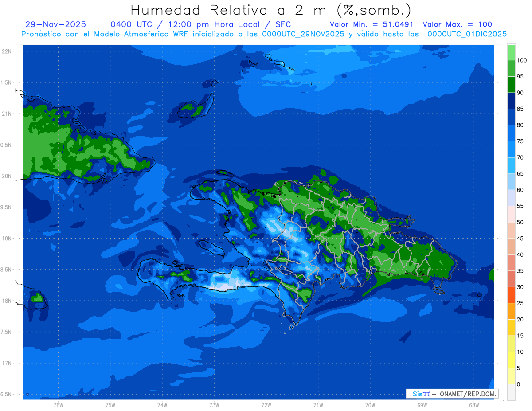Screen dimensions: 532x411
Task: Click the Humedad Relativa a 2 m title
Action: point(271,10)
